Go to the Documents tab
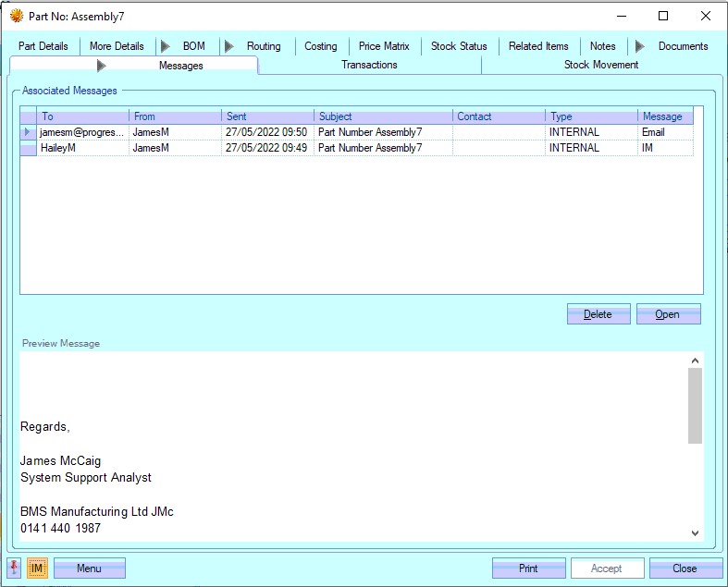 [683, 46]
